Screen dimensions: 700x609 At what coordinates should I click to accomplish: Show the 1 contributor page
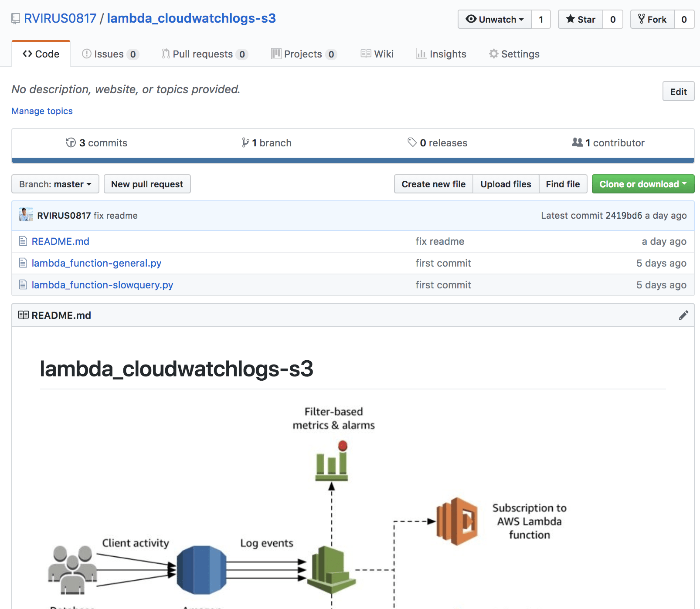(x=608, y=143)
